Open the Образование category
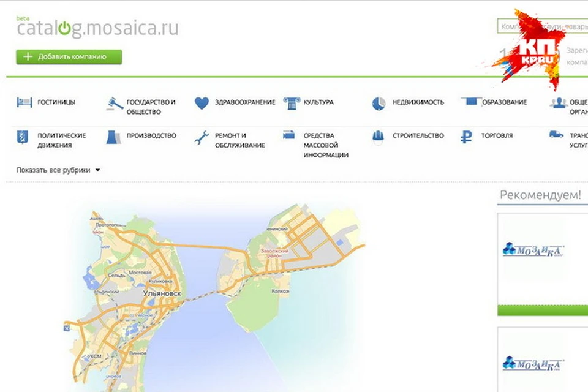Screen dimensions: 588x392 click(x=503, y=102)
